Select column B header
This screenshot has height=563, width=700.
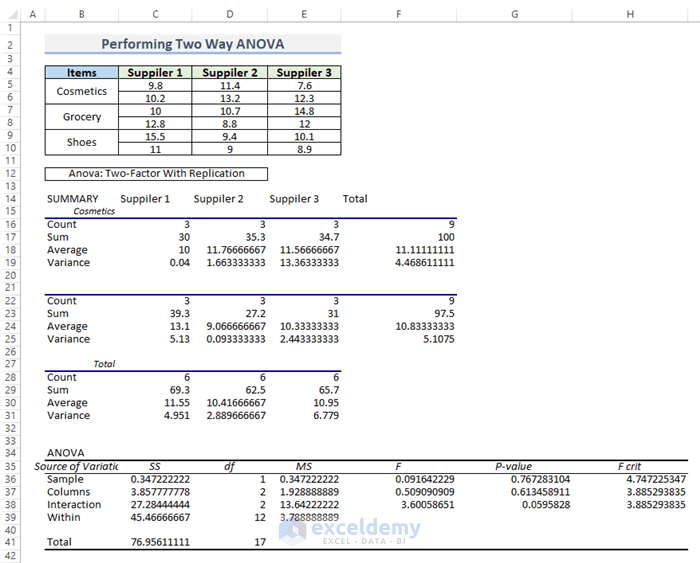click(x=82, y=14)
